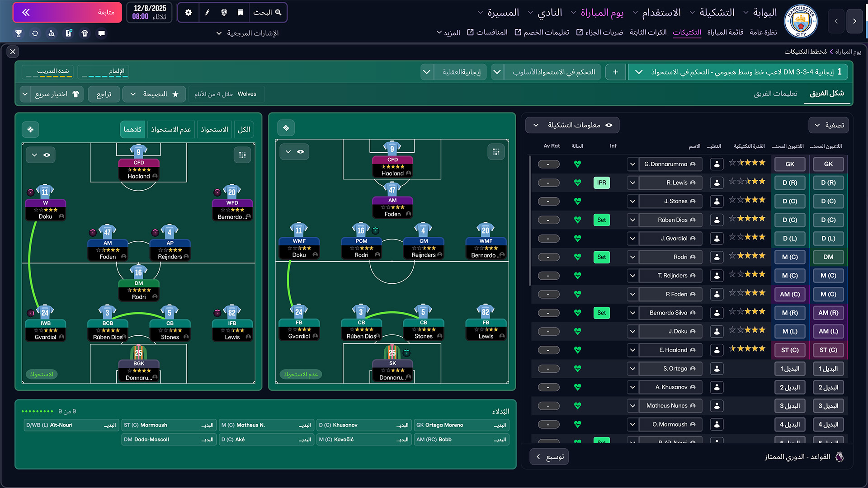Click the clipboard icon in shortcut row
This screenshot has height=488, width=868.
click(68, 33)
